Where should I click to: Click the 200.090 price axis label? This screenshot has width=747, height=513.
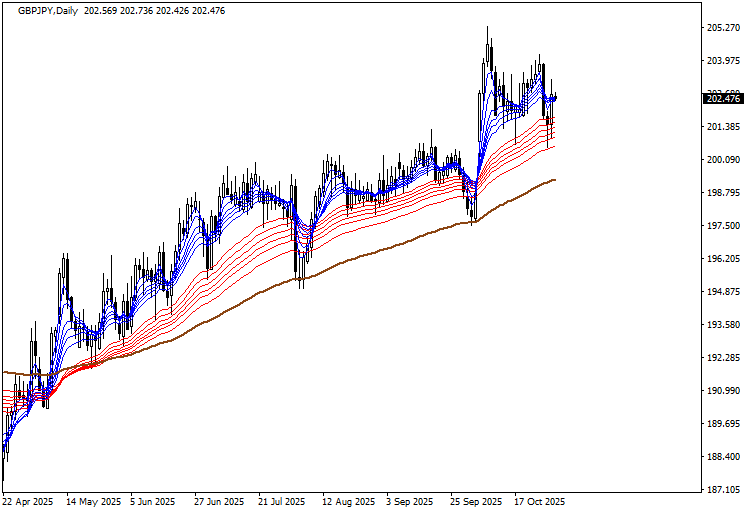click(722, 160)
